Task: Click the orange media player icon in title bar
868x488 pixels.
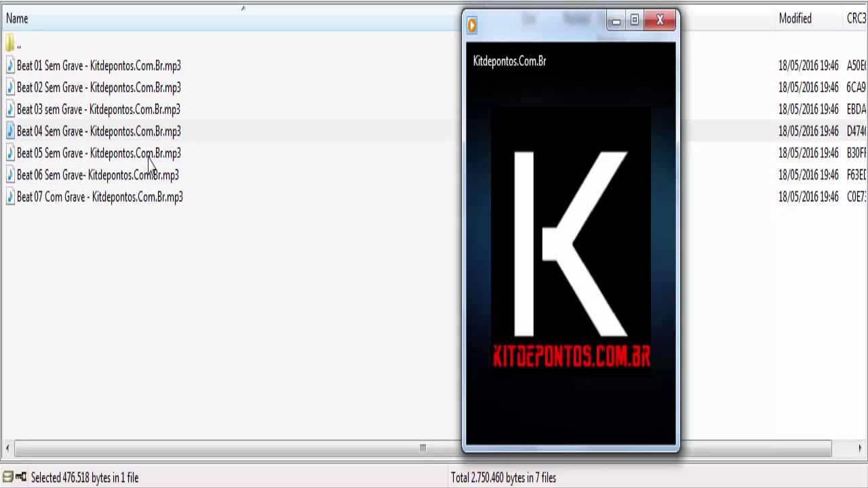Action: 472,25
